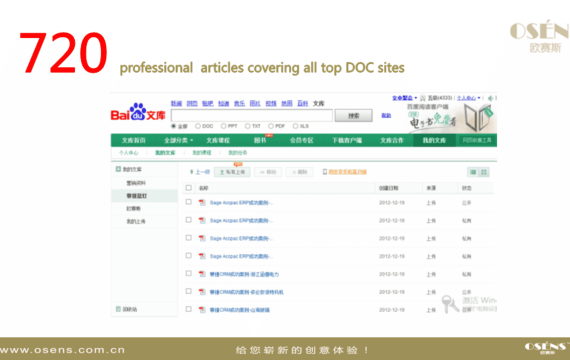Click the 五级(4333) user level text
570x360 pixels.
440,98
